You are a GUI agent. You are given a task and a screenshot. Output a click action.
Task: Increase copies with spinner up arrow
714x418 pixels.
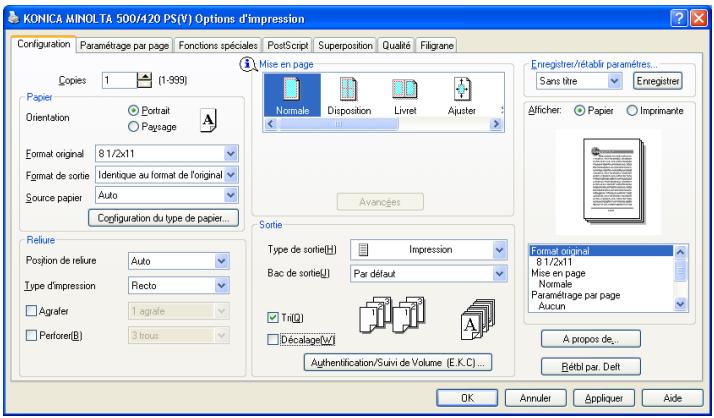[144, 76]
